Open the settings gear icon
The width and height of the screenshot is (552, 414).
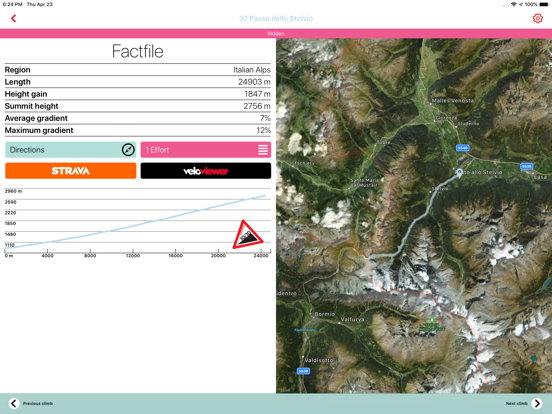[x=538, y=18]
